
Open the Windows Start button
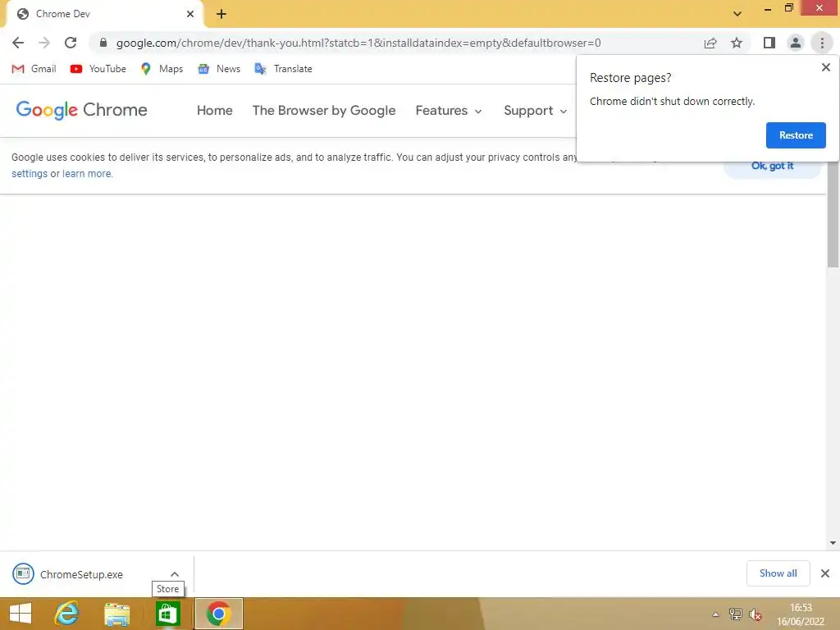21,614
